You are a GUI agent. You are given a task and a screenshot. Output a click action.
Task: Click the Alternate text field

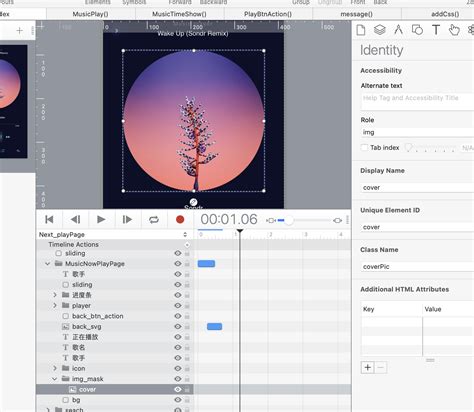click(x=417, y=101)
